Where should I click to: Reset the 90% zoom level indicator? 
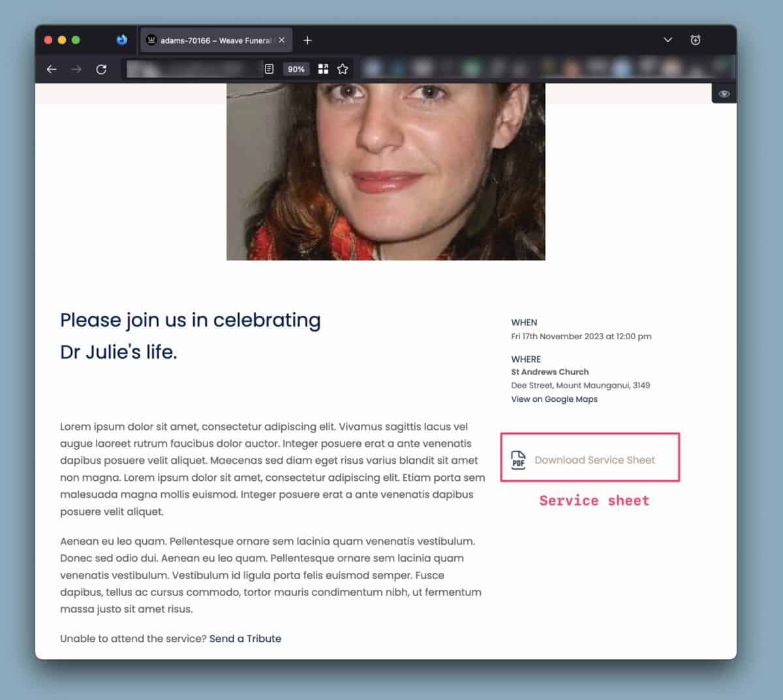[296, 69]
